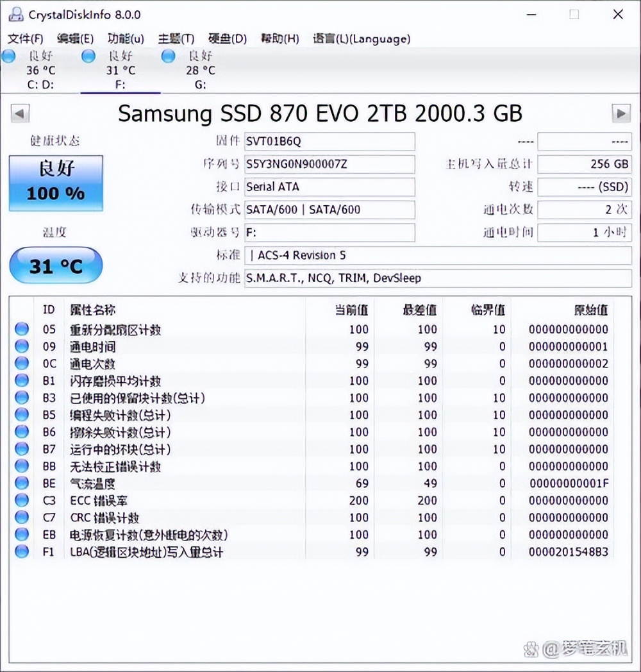Select the C: D: drive health status icon
Screen dimensions: 641x672
[x=8, y=56]
